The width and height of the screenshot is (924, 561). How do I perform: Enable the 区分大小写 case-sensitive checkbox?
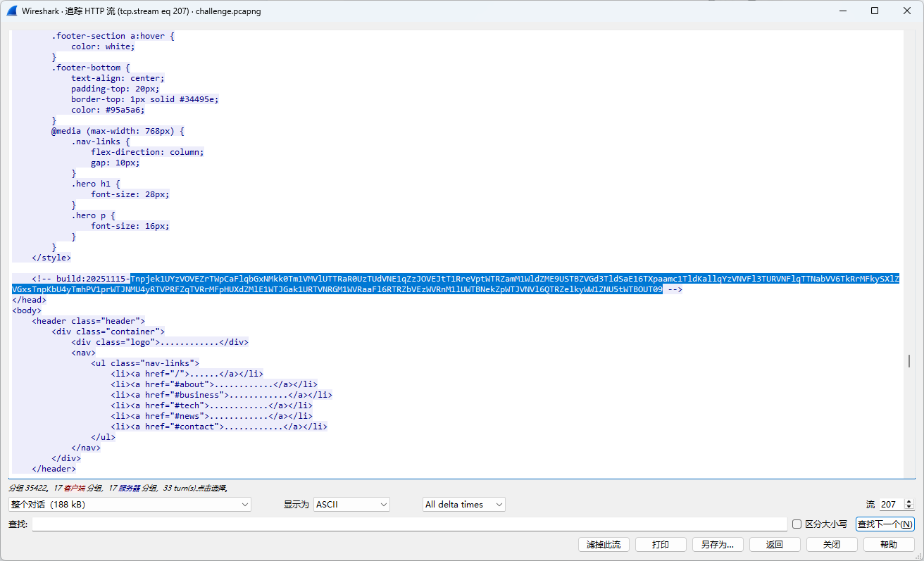(x=797, y=524)
